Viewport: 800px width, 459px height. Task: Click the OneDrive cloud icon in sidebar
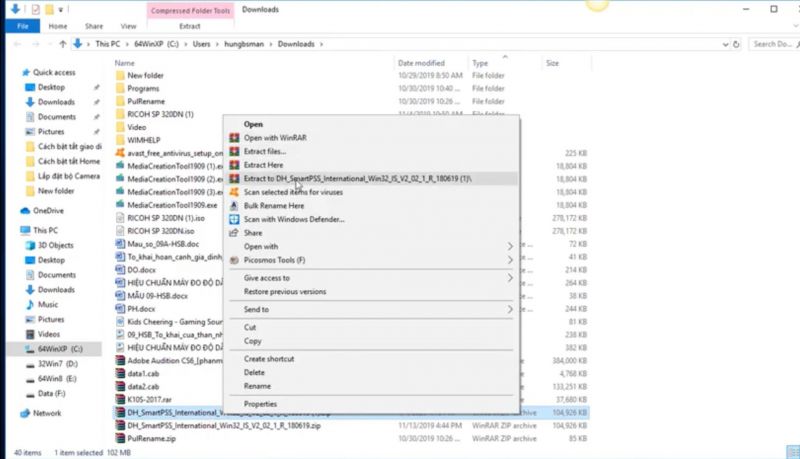25,211
